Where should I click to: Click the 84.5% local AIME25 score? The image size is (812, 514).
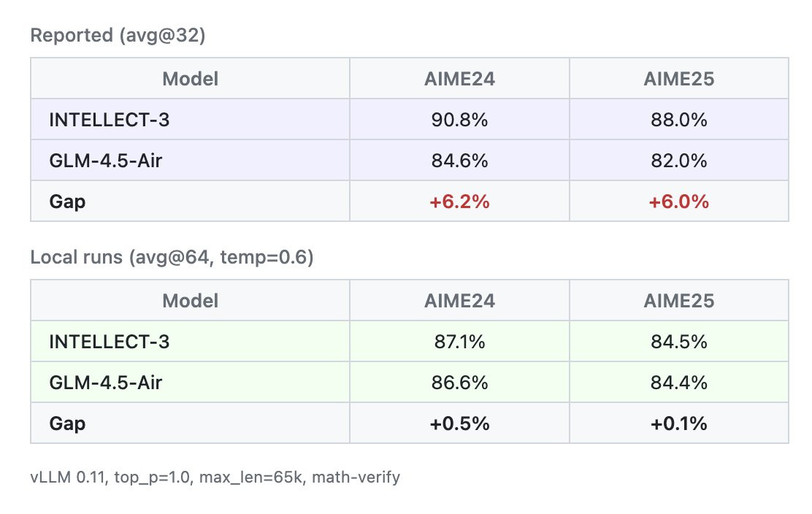point(678,341)
